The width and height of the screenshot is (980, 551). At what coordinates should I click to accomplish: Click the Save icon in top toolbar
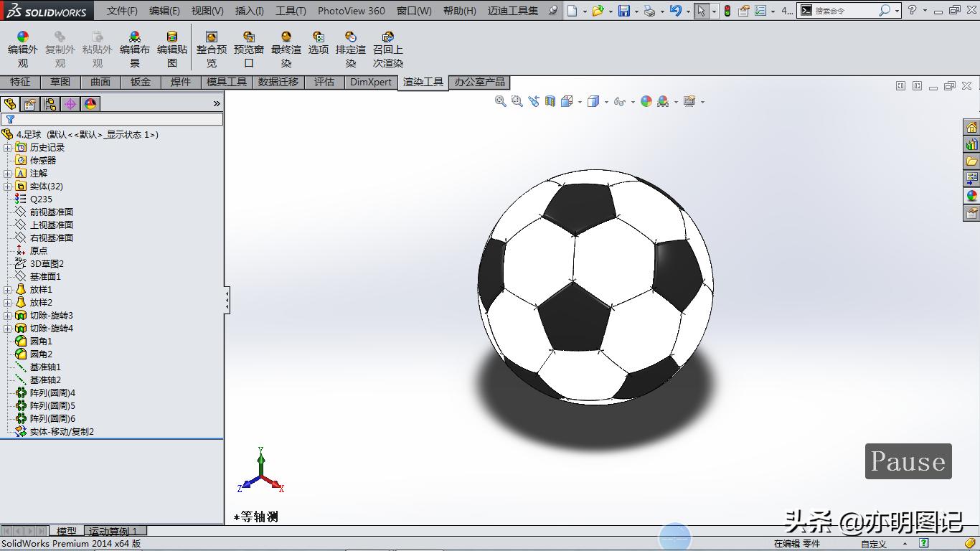624,11
